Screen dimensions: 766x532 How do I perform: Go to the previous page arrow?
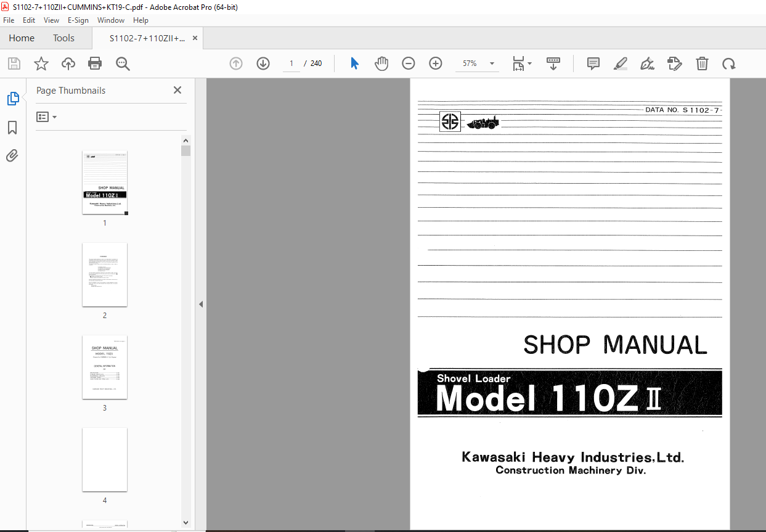pyautogui.click(x=236, y=63)
